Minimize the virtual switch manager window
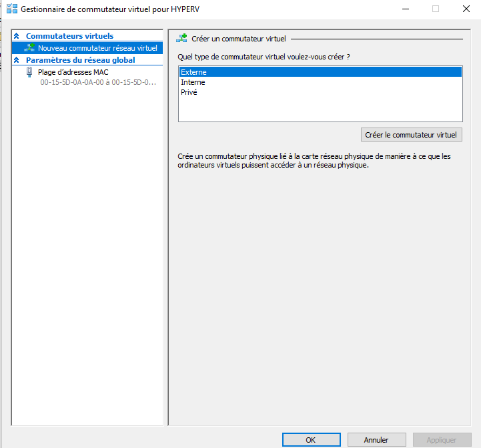This screenshot has width=481, height=448. point(405,9)
